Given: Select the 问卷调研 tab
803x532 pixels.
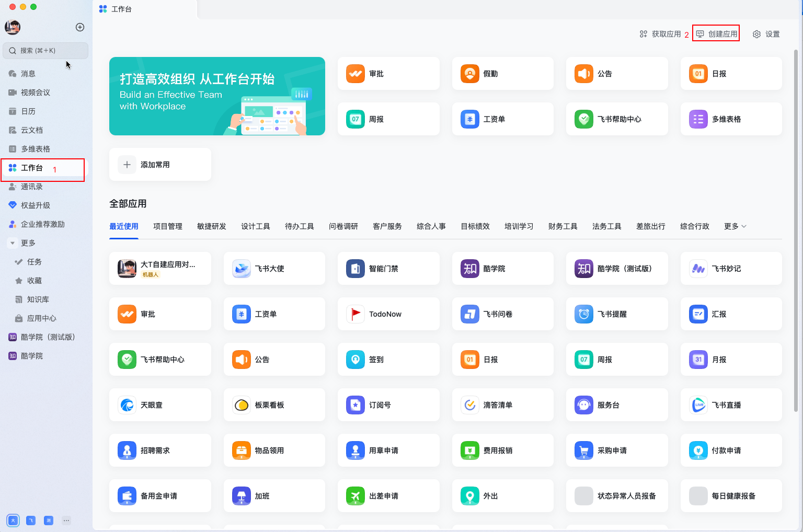Looking at the screenshot, I should point(343,226).
